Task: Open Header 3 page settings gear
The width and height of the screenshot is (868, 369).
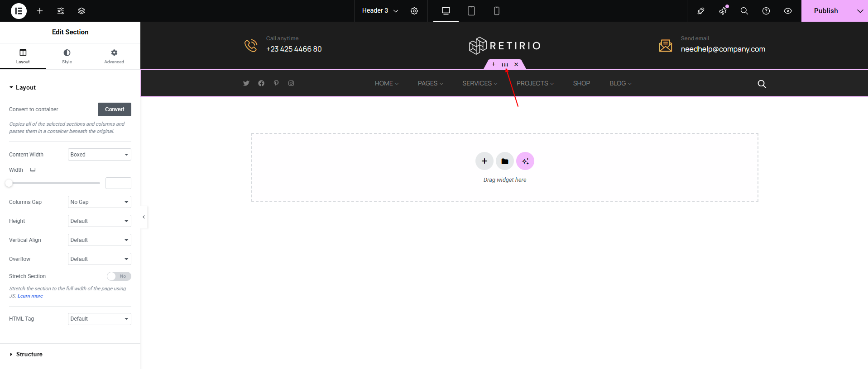Action: [x=414, y=11]
